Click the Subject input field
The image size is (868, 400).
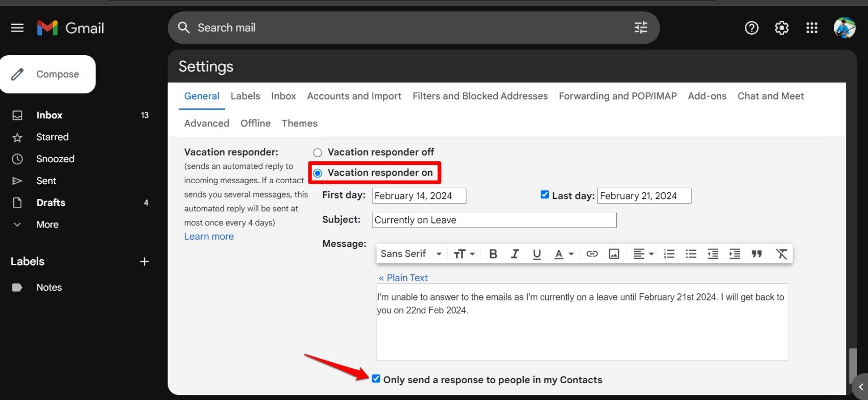494,220
